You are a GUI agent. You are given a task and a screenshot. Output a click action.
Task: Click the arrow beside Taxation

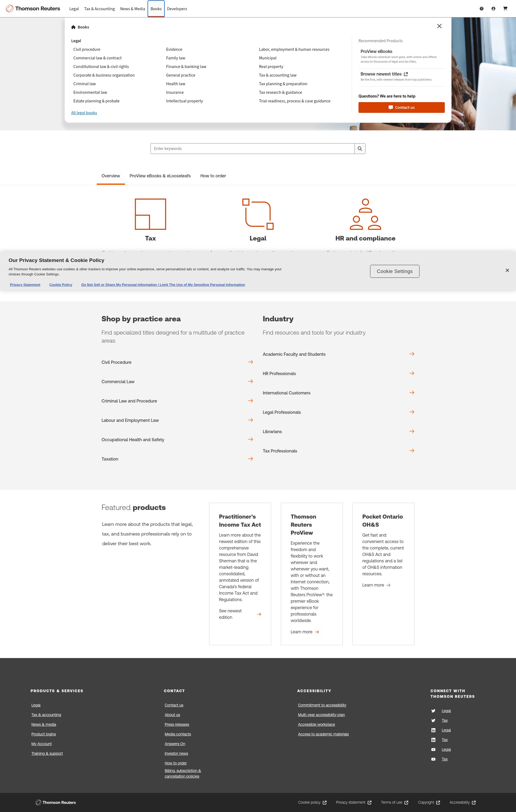click(x=250, y=459)
